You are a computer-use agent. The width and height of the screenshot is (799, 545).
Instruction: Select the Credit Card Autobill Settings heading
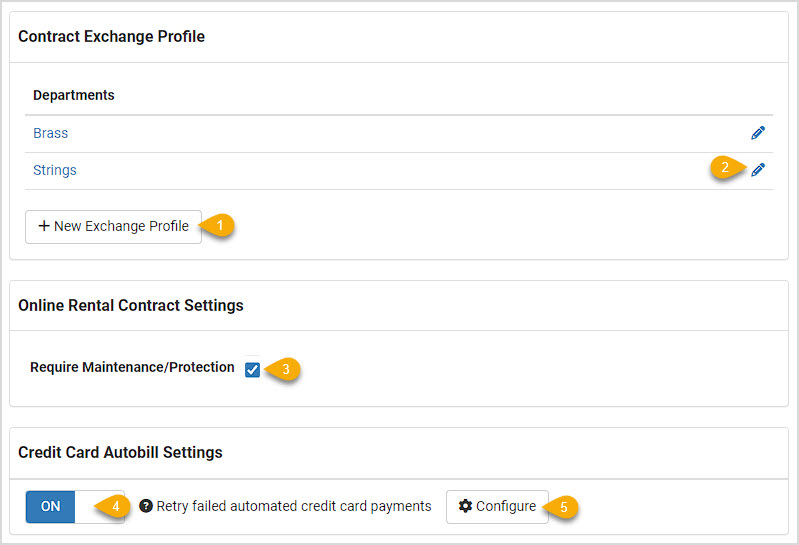[x=120, y=452]
